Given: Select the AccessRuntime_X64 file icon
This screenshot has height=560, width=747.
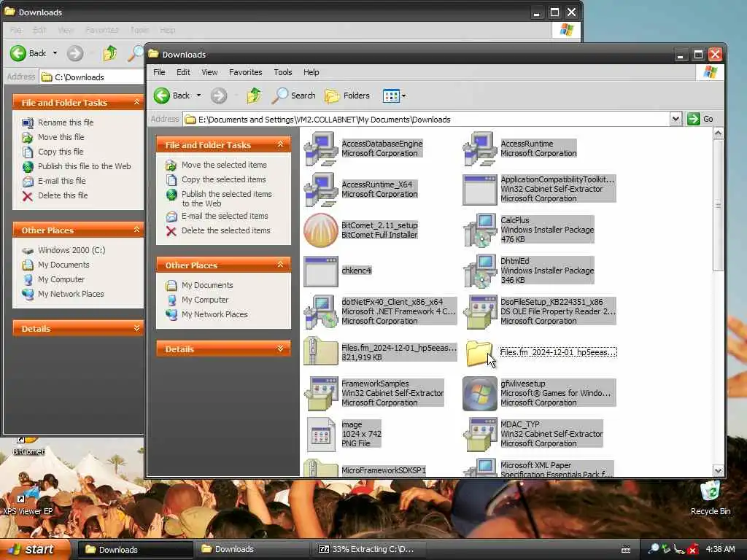Looking at the screenshot, I should (321, 190).
